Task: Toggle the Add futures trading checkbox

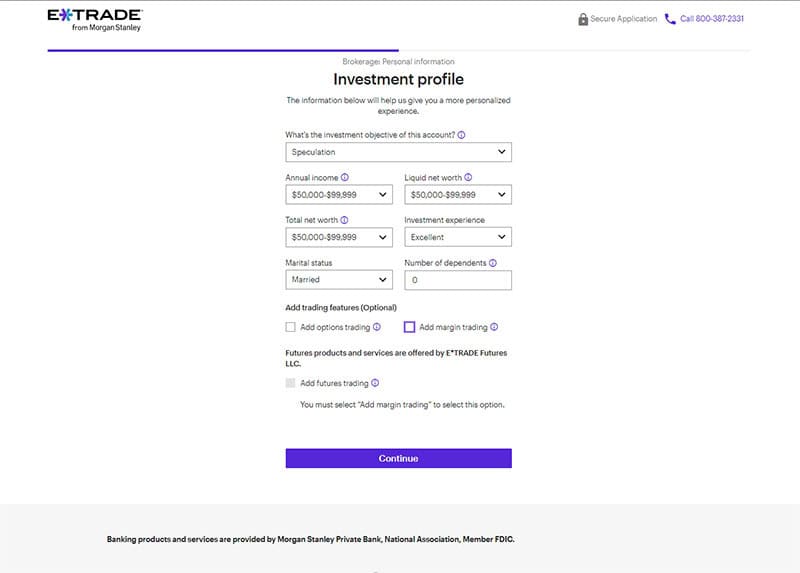Action: tap(291, 383)
